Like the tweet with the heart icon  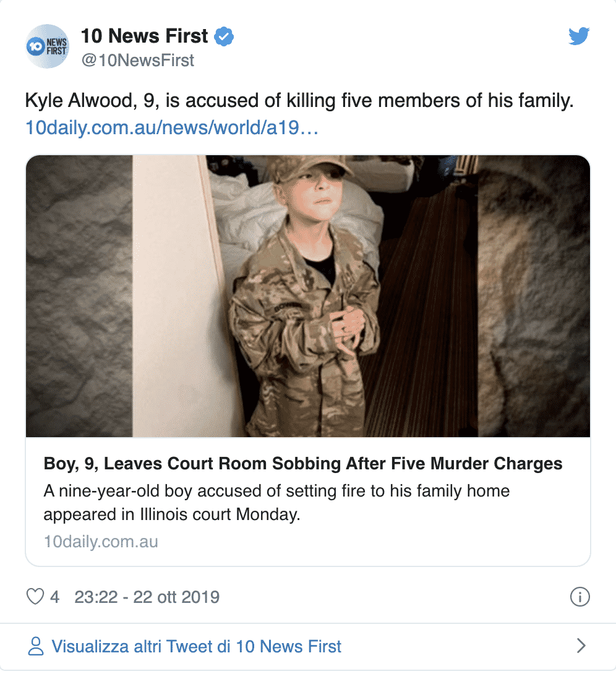point(36,597)
